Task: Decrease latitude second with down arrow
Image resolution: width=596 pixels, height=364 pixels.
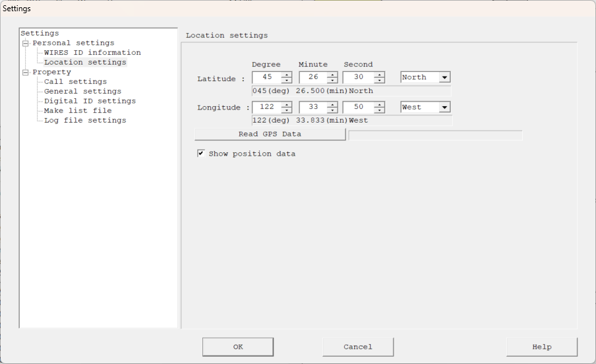Action: 379,80
